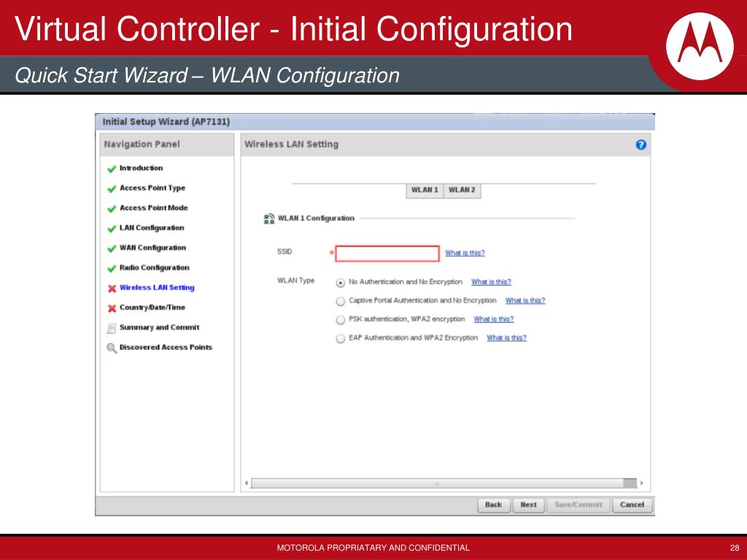This screenshot has width=747, height=560.
Task: Click the SSID input field
Action: pos(387,253)
